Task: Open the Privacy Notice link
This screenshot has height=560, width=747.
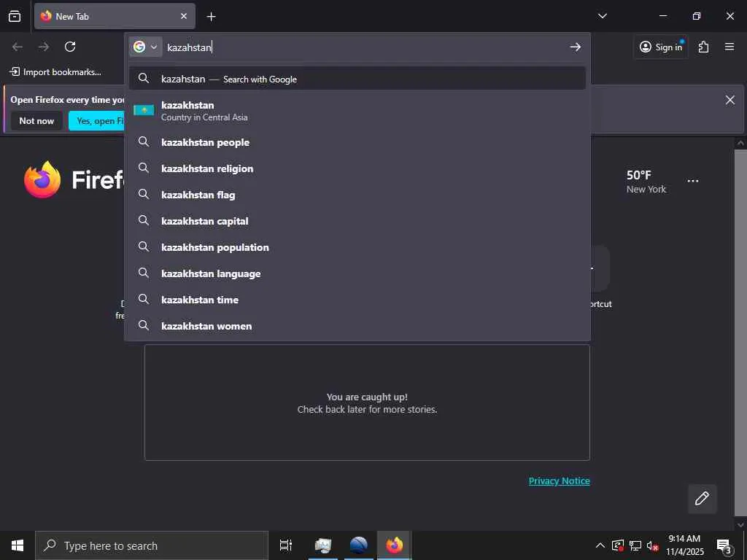Action: [559, 481]
